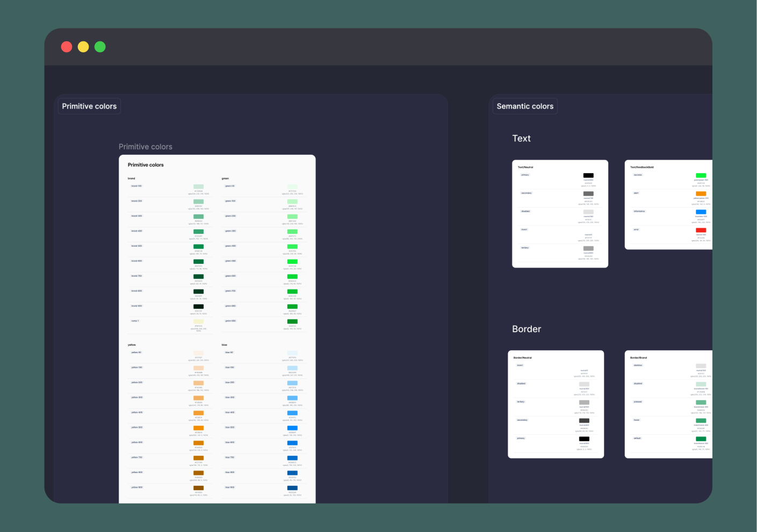Select the secondary swatch in Border/Neutral card
This screenshot has height=532, width=757.
pos(584,420)
